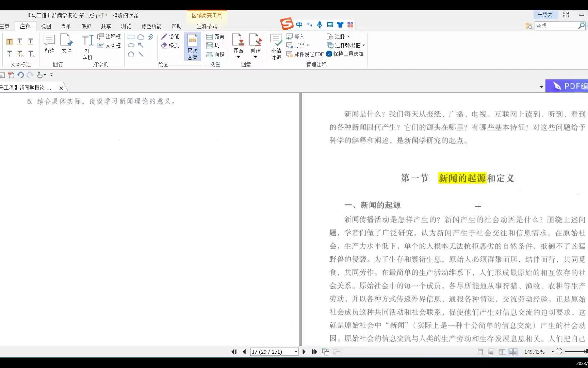Switch to facing pages view

click(x=502, y=352)
